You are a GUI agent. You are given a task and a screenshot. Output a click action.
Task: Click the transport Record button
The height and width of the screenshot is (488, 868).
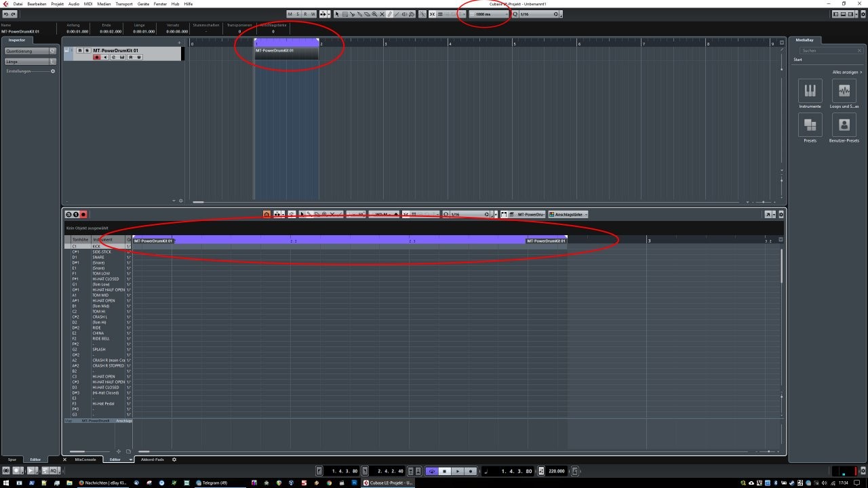(471, 471)
